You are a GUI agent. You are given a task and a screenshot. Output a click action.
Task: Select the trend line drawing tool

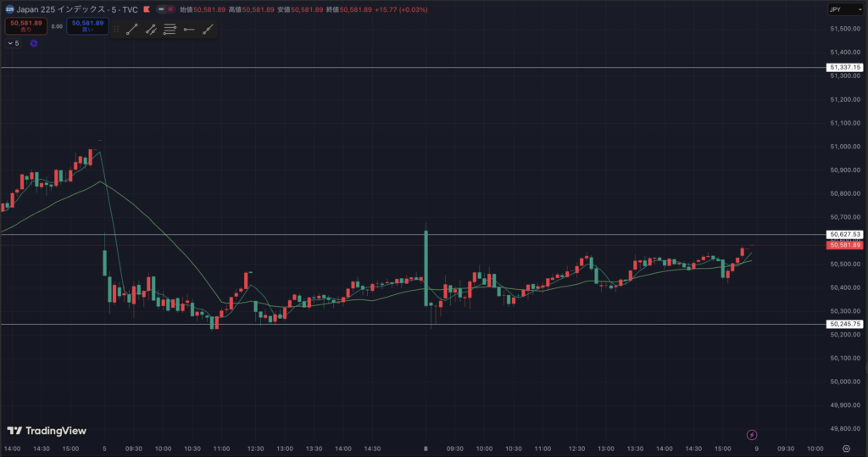(x=132, y=29)
